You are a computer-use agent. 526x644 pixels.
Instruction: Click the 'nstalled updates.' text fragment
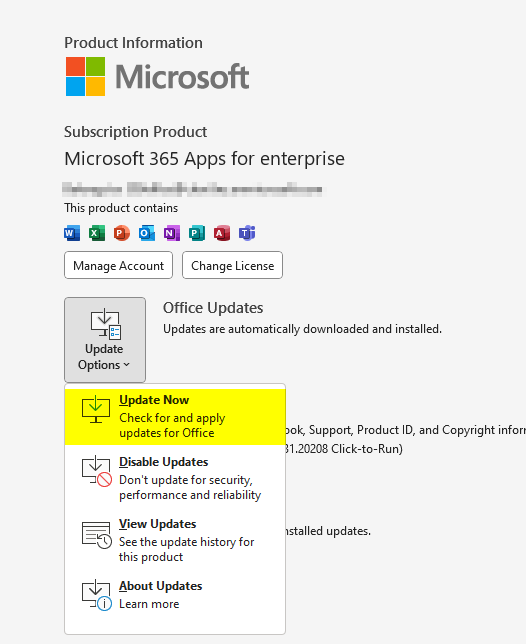tap(328, 531)
